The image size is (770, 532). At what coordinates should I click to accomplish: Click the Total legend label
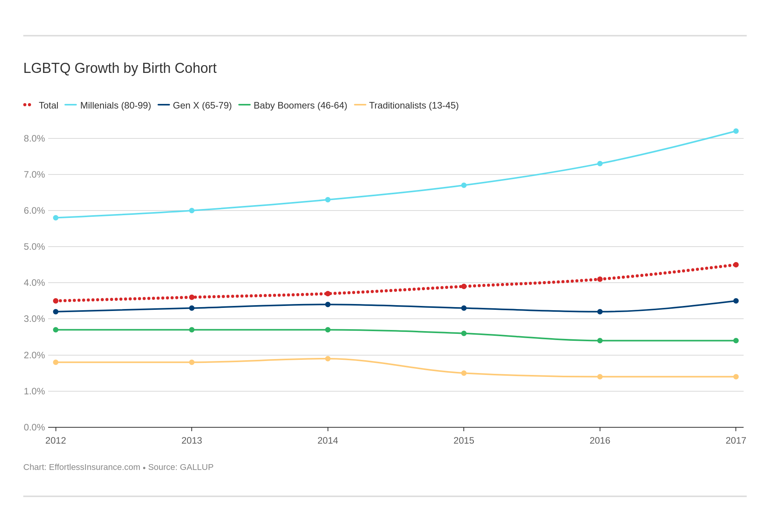(x=49, y=105)
